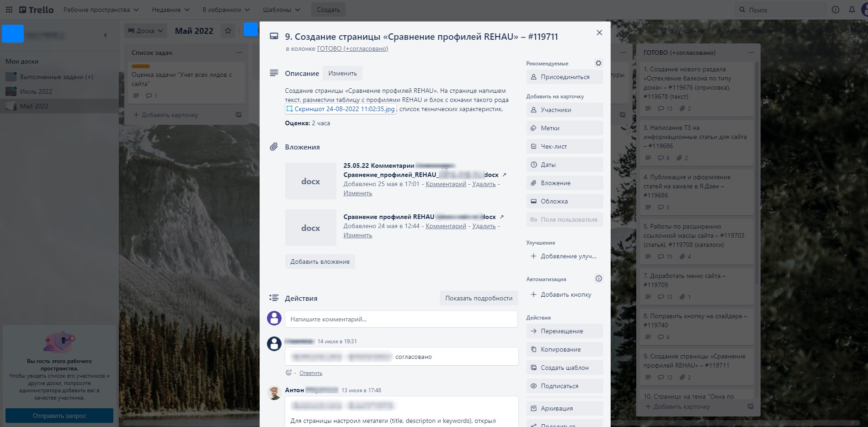Image resolution: width=868 pixels, height=427 pixels.
Task: Open Вложение option in sidebar
Action: [564, 183]
